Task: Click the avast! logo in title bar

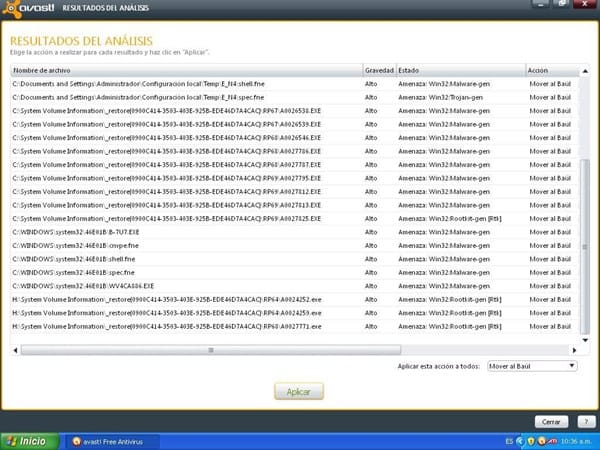Action: coord(28,8)
